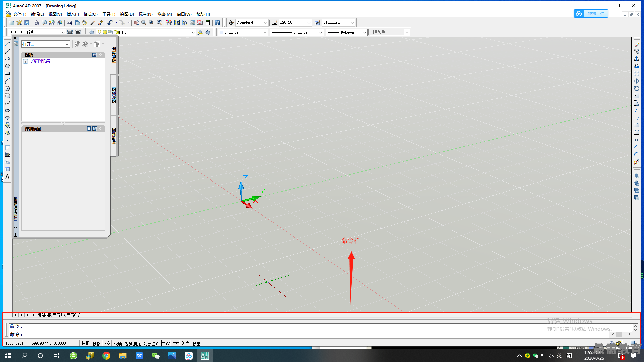Switch to the 图纸视图 side tab
The width and height of the screenshot is (644, 362).
pos(114,95)
